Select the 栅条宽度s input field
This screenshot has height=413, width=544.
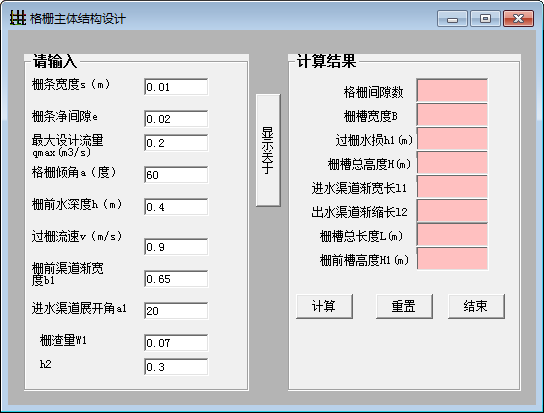tap(176, 87)
